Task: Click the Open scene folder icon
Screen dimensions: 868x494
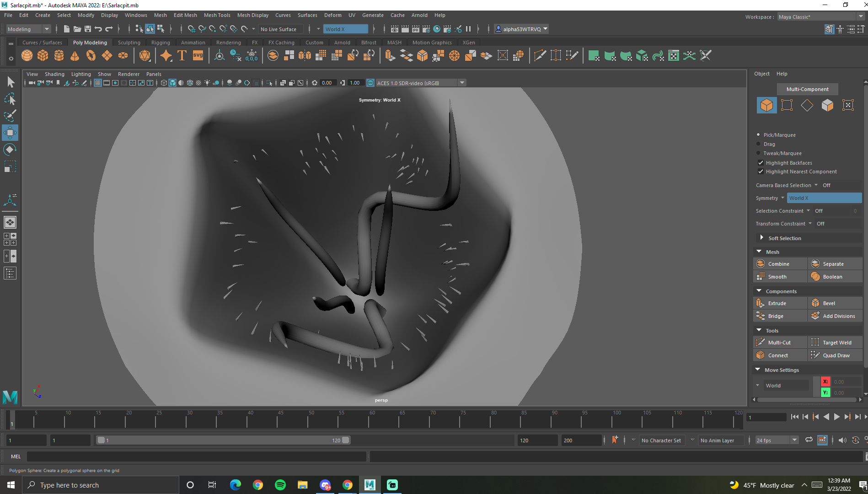Action: [x=77, y=29]
